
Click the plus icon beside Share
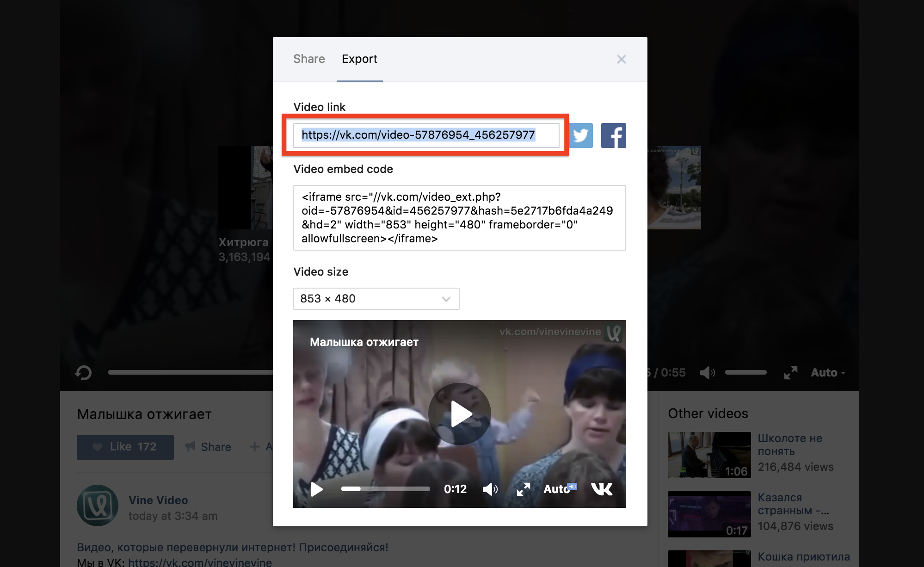(x=254, y=447)
